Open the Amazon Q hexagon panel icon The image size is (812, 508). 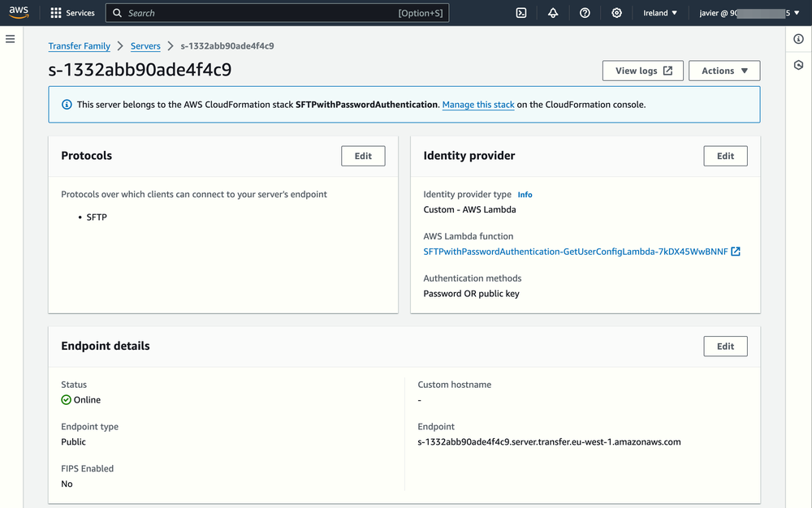(x=798, y=64)
